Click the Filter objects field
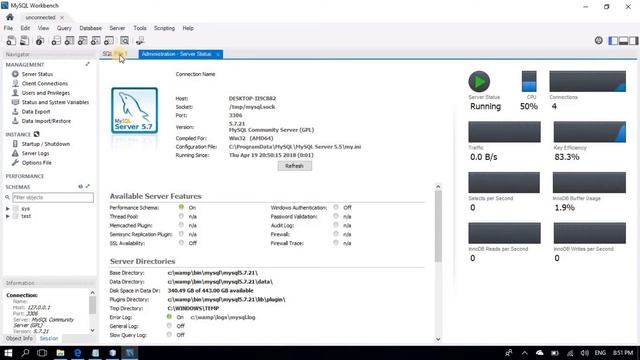The width and height of the screenshot is (640, 360). [x=53, y=198]
